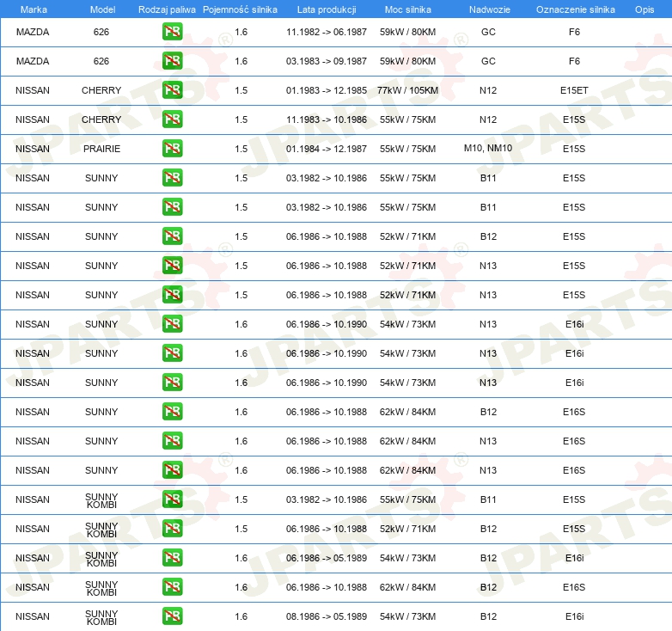Select N12 body code in the E15ET row

point(488,90)
